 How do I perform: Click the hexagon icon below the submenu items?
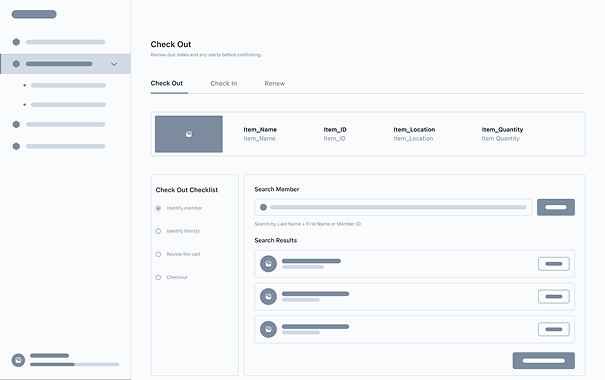(16, 124)
